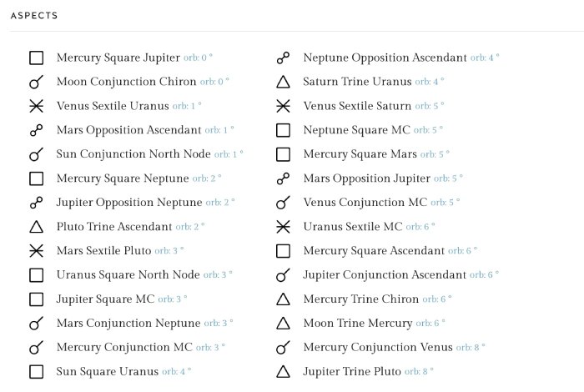Click the triangle glyph beside Jupiter Trine Pluto
584x392 pixels.
point(283,371)
